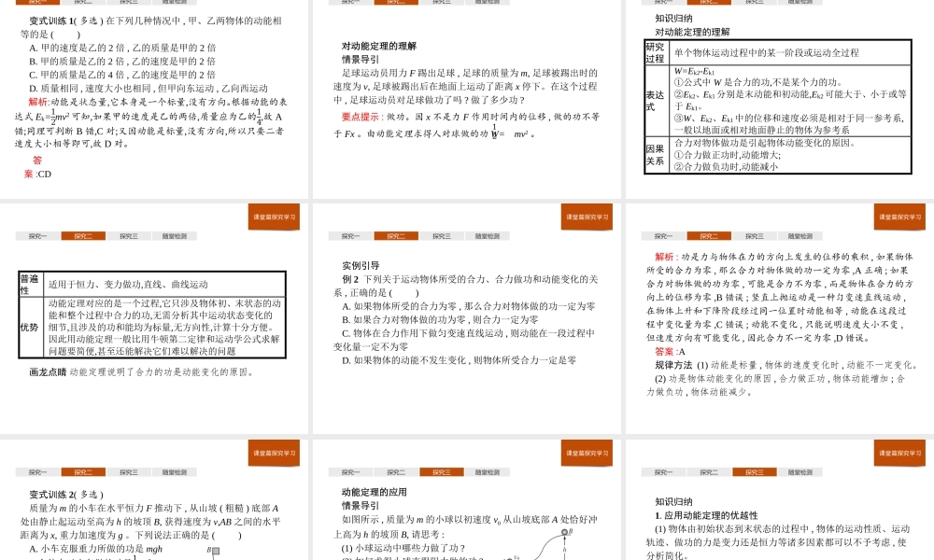
Task: Select the red 答案:CD answer text
Action: 35,168
